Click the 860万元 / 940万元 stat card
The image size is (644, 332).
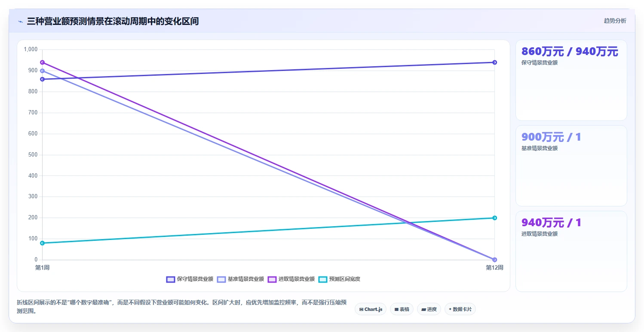[571, 80]
